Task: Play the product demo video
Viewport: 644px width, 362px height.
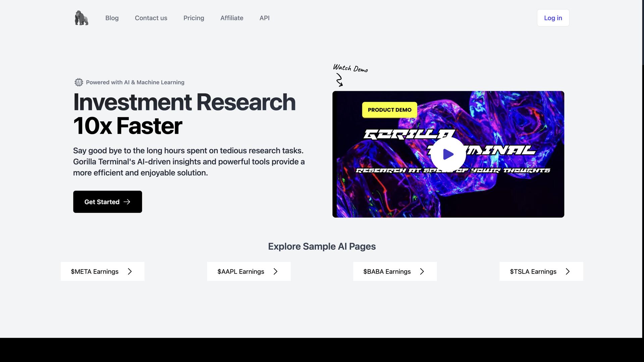Action: pos(448,155)
